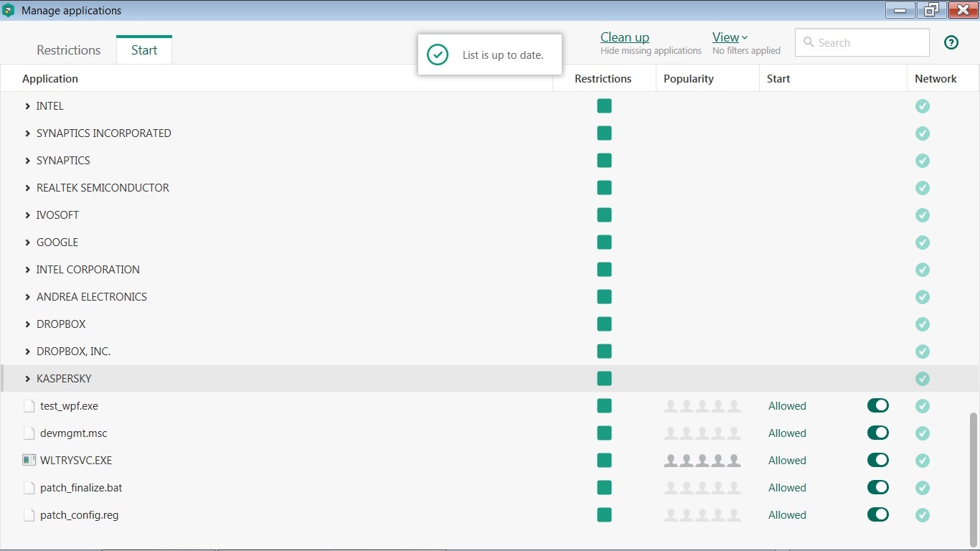Click the restrictions square for KASPERSKY
980x551 pixels.
[x=604, y=379]
